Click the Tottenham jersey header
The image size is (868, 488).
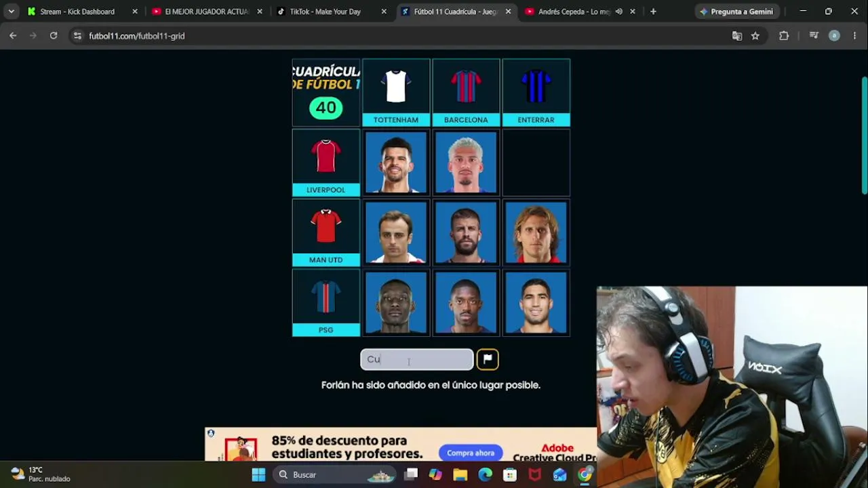396,93
